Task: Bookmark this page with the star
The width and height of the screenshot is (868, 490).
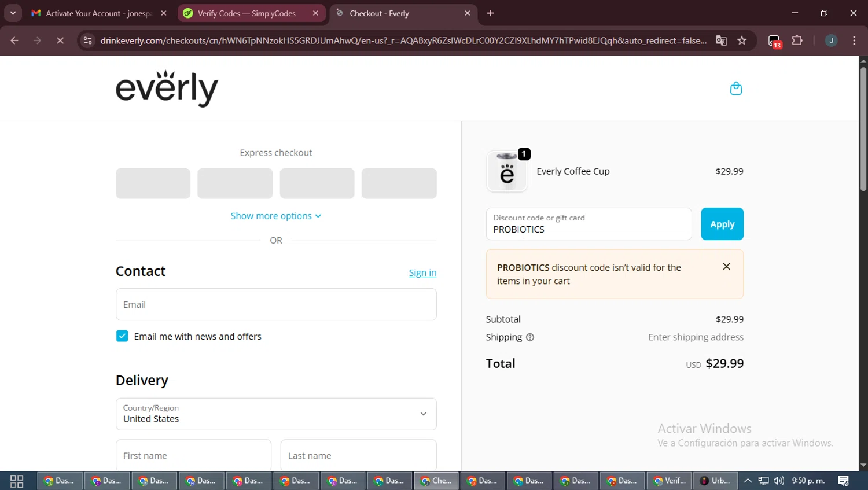Action: click(742, 40)
